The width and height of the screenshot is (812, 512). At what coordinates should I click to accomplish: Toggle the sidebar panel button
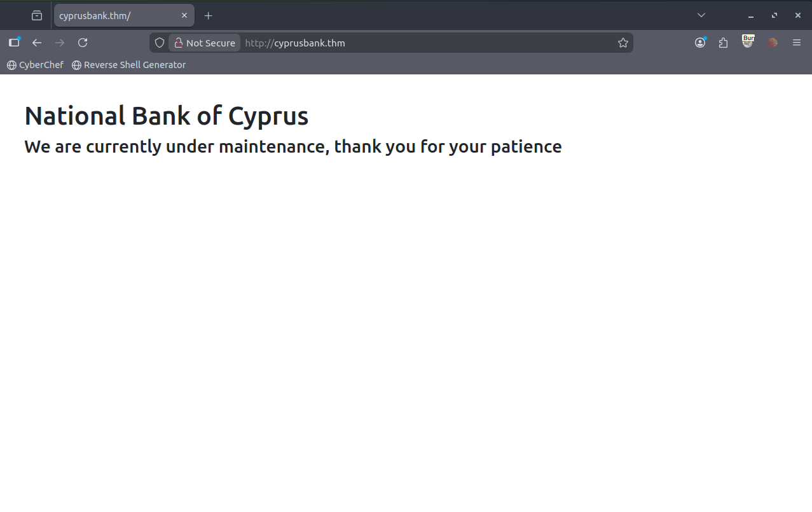14,43
